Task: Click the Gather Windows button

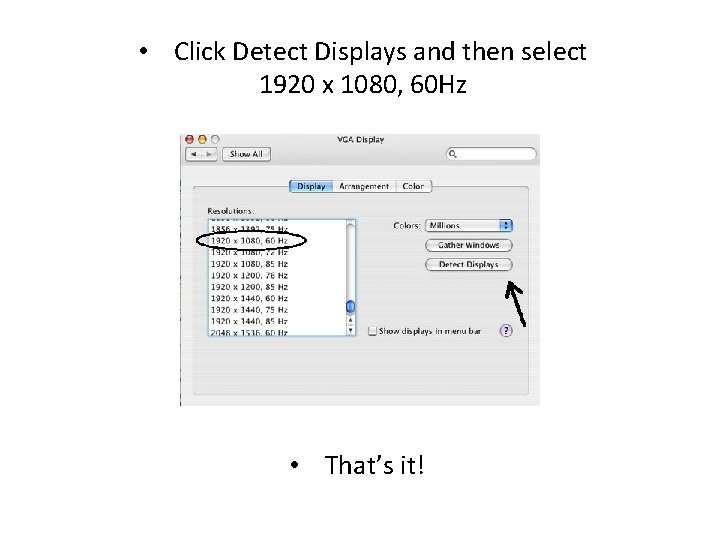Action: point(468,245)
